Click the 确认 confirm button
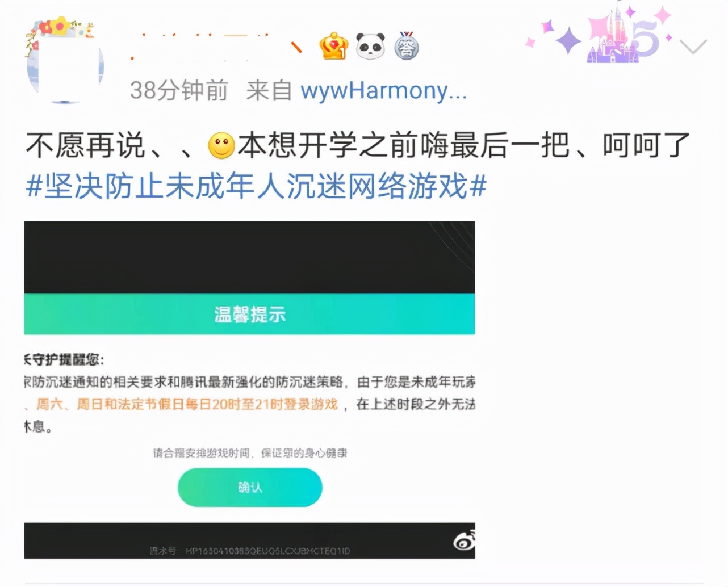The image size is (728, 587). (250, 488)
